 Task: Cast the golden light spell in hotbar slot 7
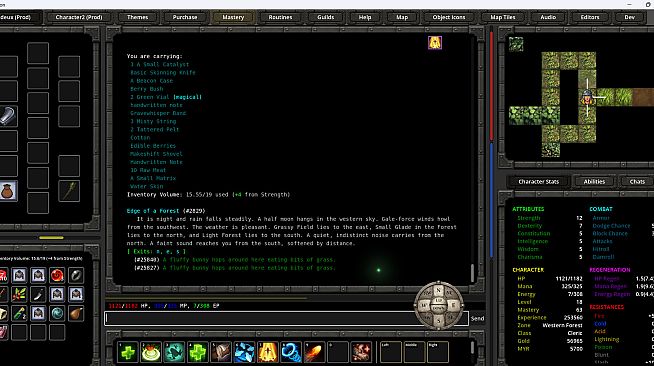coord(268,352)
